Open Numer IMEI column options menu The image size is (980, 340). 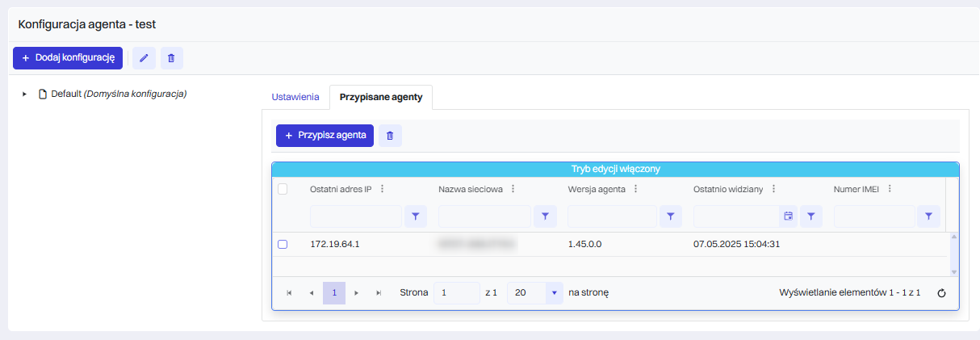[x=890, y=189]
